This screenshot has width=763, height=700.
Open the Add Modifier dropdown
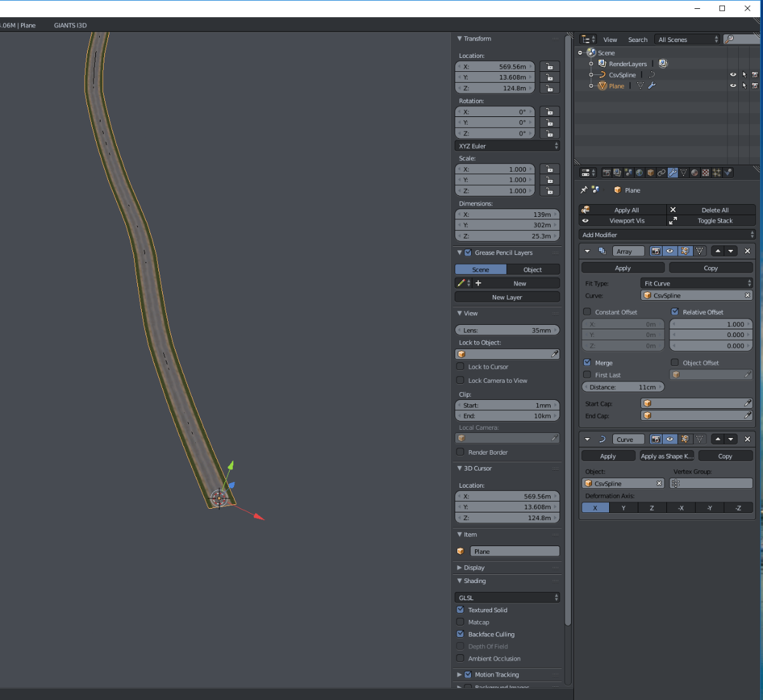[667, 235]
